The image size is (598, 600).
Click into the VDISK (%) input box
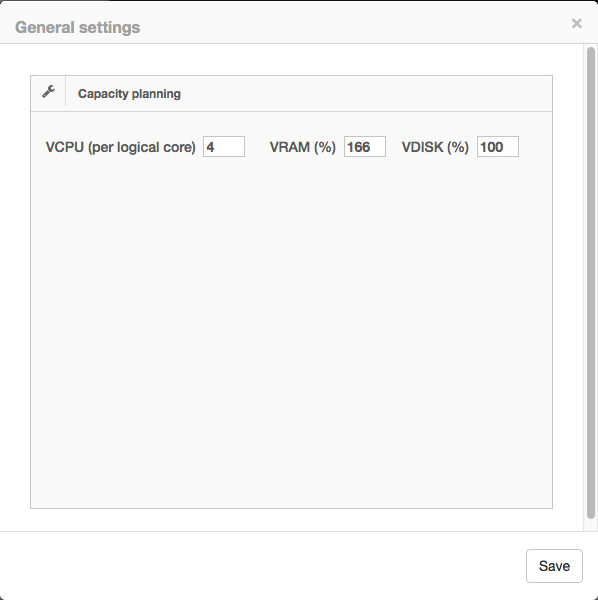[498, 147]
